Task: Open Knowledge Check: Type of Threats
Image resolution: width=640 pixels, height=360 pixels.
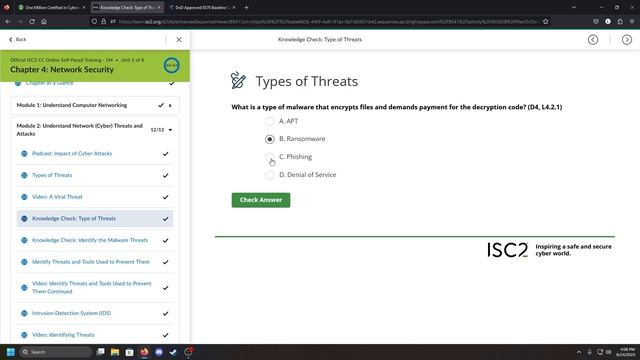Action: 74,218
